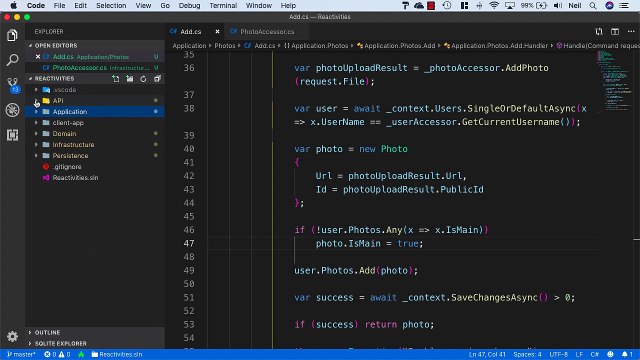Click Reactivities.sln project in status bar
Viewport: 640px width, 360px height.
(117, 354)
